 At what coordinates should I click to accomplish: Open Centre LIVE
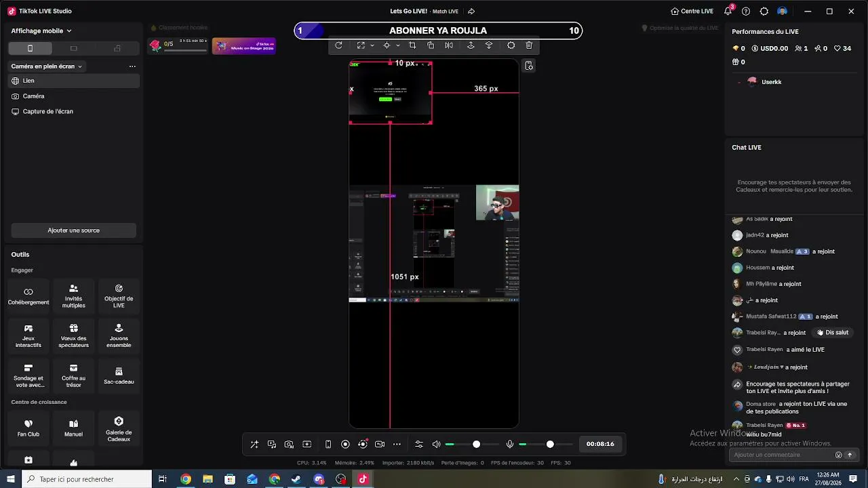pyautogui.click(x=692, y=11)
